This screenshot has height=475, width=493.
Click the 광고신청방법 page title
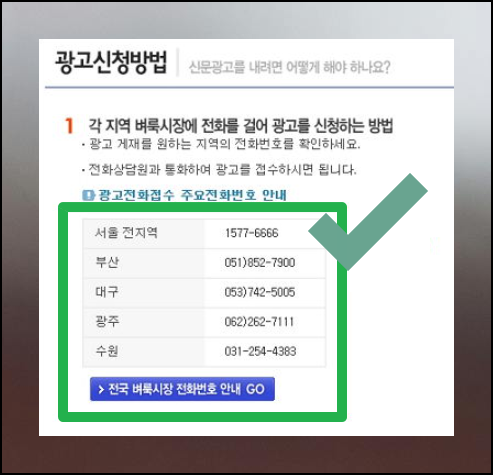point(111,62)
